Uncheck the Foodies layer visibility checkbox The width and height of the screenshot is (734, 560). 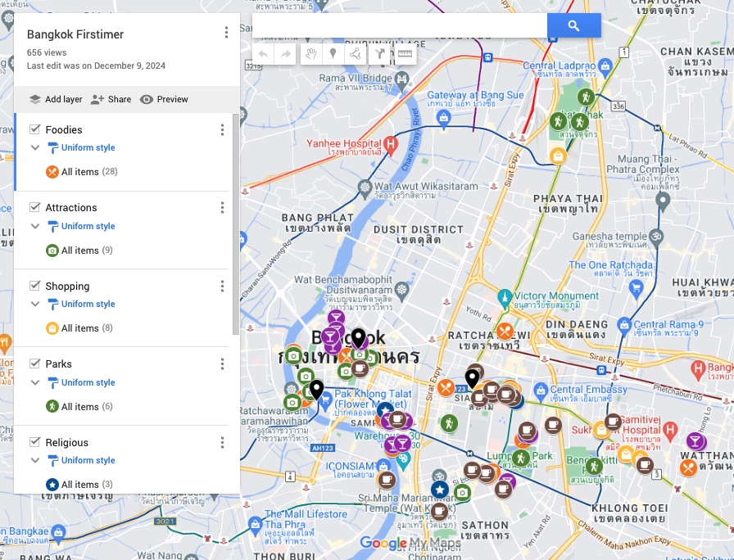[34, 129]
